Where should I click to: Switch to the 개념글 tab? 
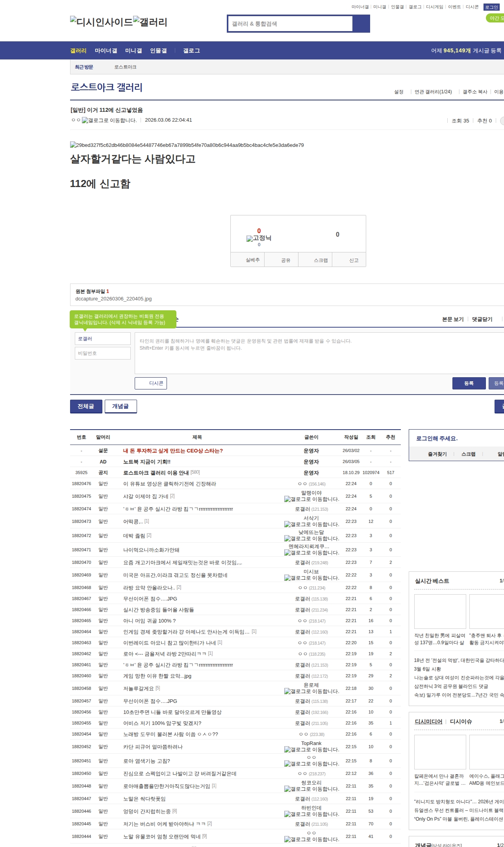click(120, 406)
